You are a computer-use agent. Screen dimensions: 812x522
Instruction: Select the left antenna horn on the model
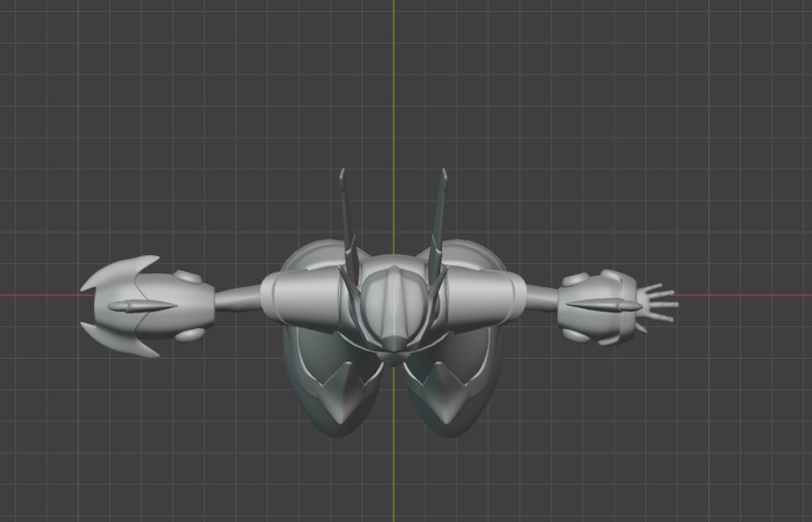pyautogui.click(x=348, y=225)
